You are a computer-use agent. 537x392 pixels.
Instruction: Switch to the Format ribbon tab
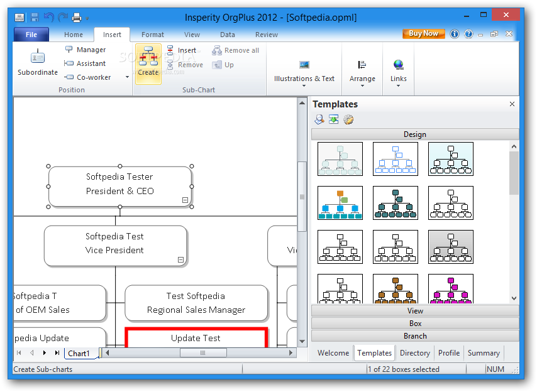click(153, 35)
